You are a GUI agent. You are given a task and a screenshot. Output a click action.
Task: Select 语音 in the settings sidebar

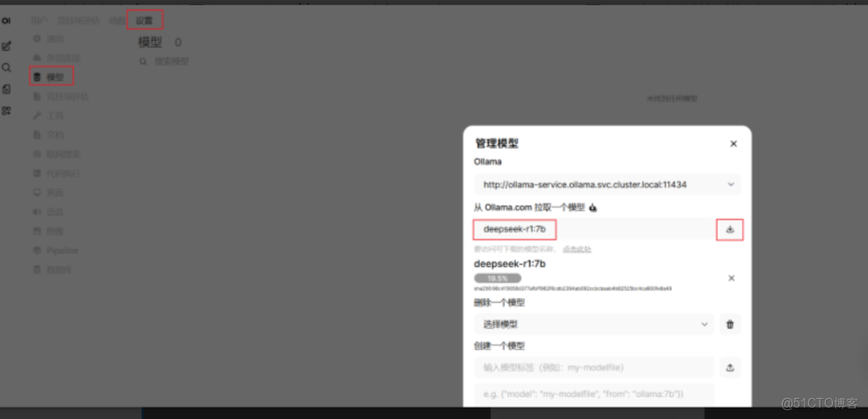coord(48,212)
